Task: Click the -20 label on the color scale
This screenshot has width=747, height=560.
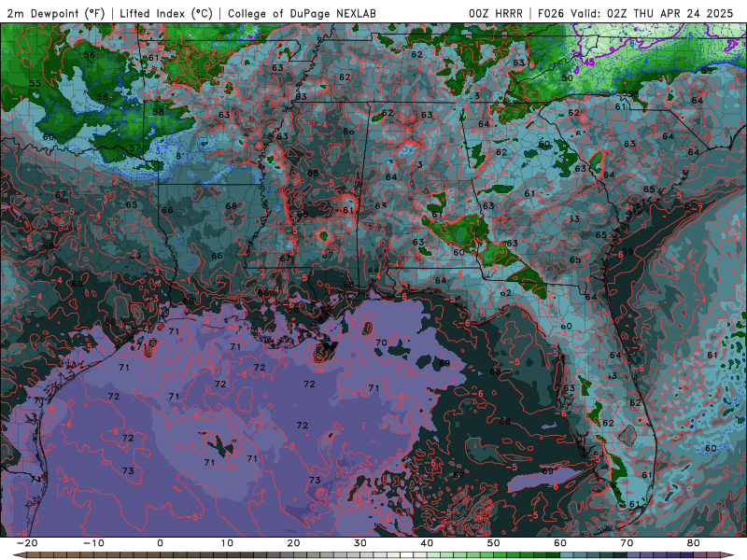Action: pos(27,543)
